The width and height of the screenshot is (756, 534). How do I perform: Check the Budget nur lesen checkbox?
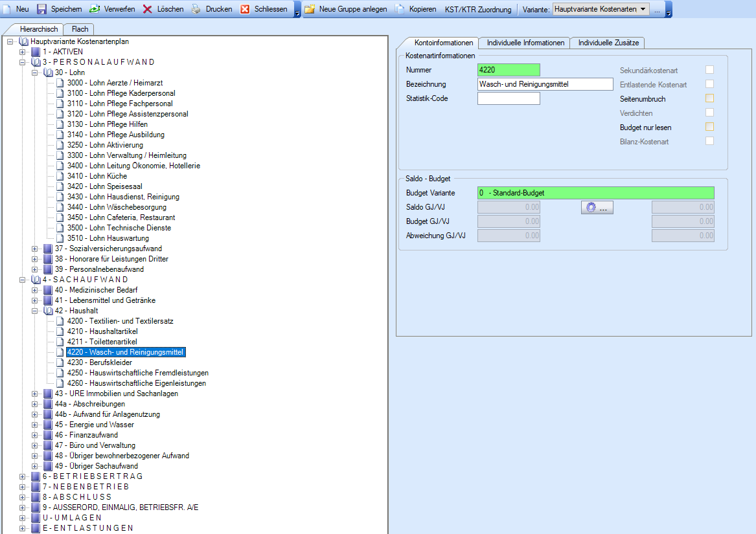[x=710, y=127]
